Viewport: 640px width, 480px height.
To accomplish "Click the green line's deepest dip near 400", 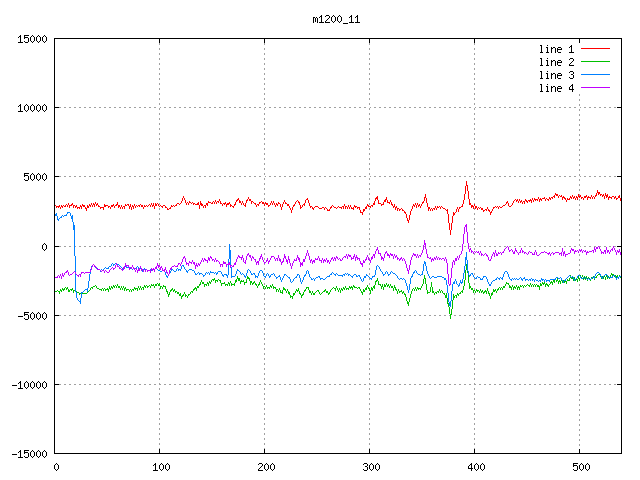I will (450, 317).
